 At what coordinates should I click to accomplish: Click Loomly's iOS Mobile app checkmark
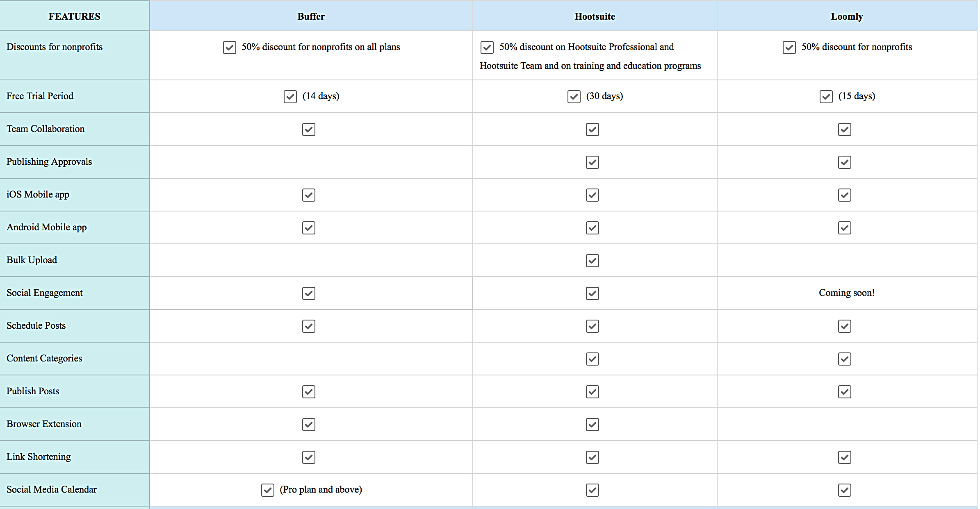[845, 195]
